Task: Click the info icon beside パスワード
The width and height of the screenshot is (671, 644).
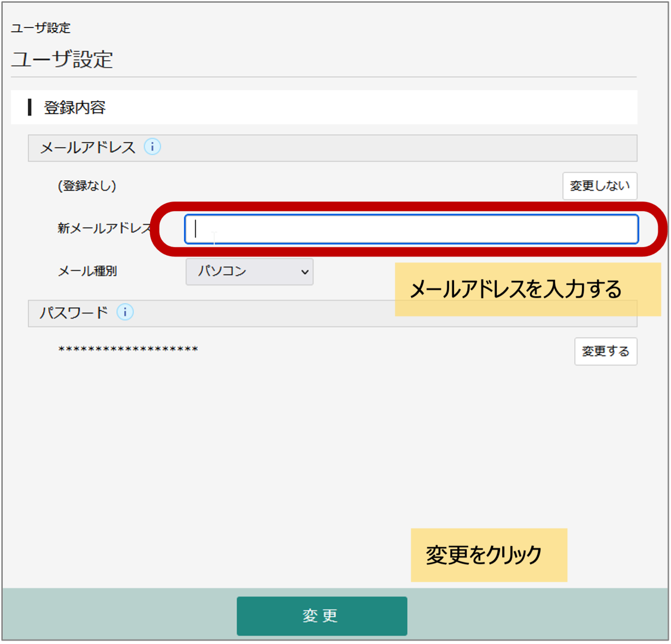Action: pyautogui.click(x=125, y=312)
